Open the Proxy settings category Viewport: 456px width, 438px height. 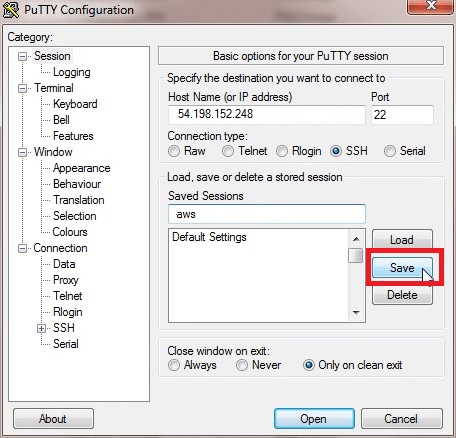coord(66,280)
